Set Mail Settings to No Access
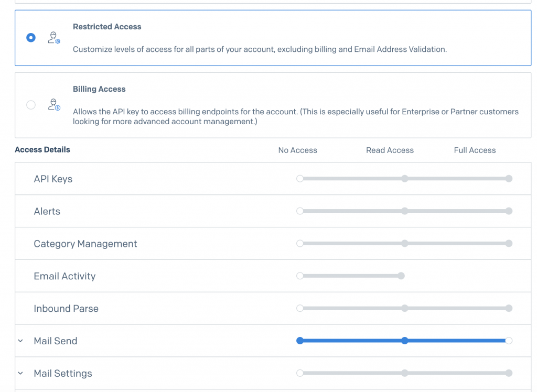The height and width of the screenshot is (392, 537). click(x=300, y=373)
